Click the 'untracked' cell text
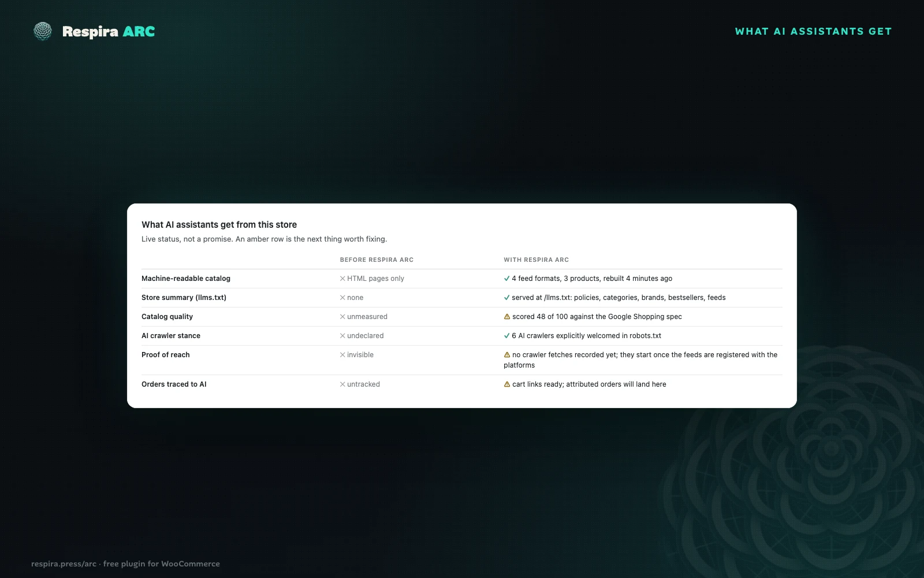Image resolution: width=924 pixels, height=578 pixels. [363, 384]
